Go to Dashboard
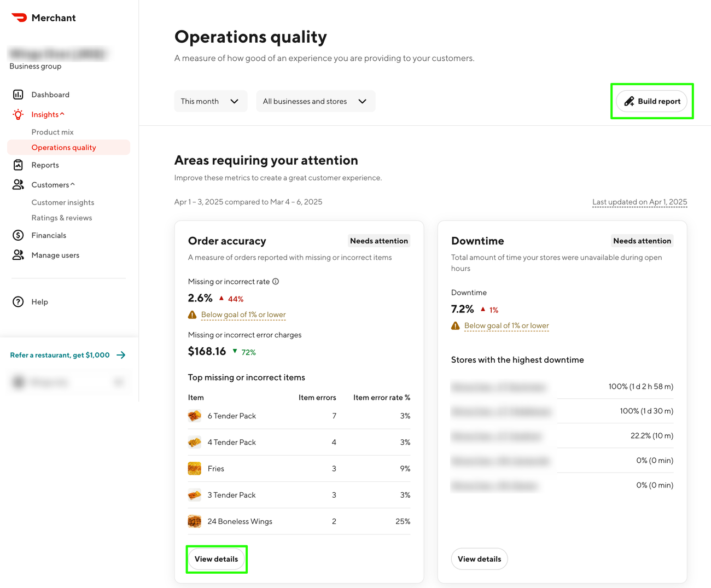711x588 pixels. [x=50, y=95]
